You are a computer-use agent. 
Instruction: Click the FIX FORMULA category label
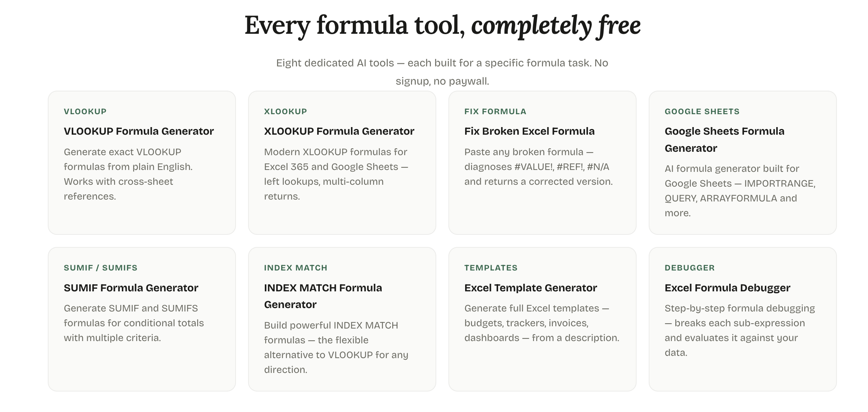[x=495, y=111]
